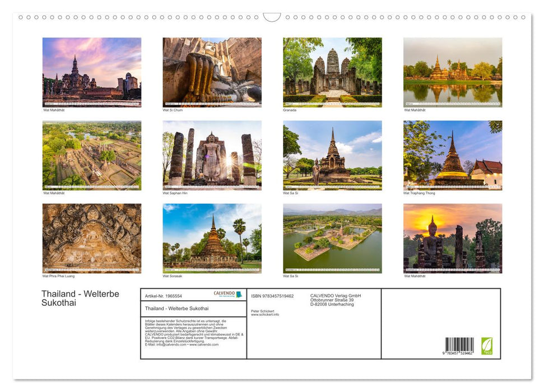
Task: Select the Wat Si Chum Buddha hand image
Action: tap(212, 72)
